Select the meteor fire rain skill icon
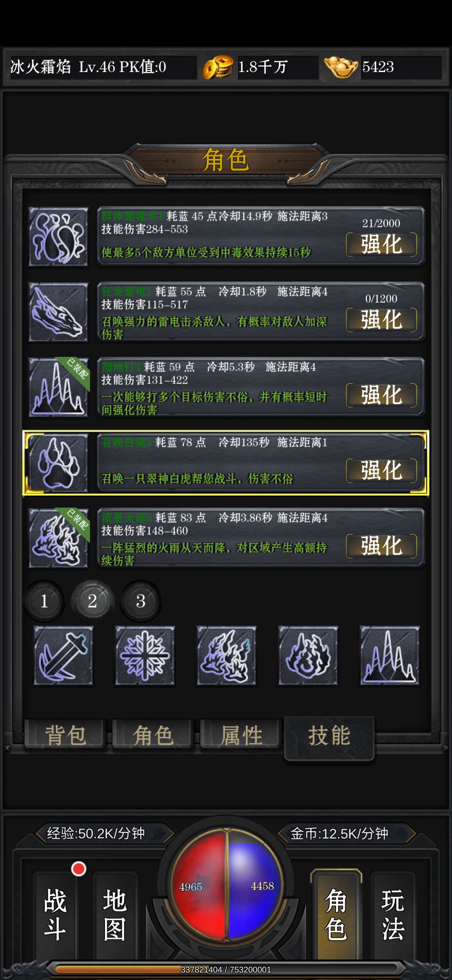The height and width of the screenshot is (980, 452). point(58,538)
